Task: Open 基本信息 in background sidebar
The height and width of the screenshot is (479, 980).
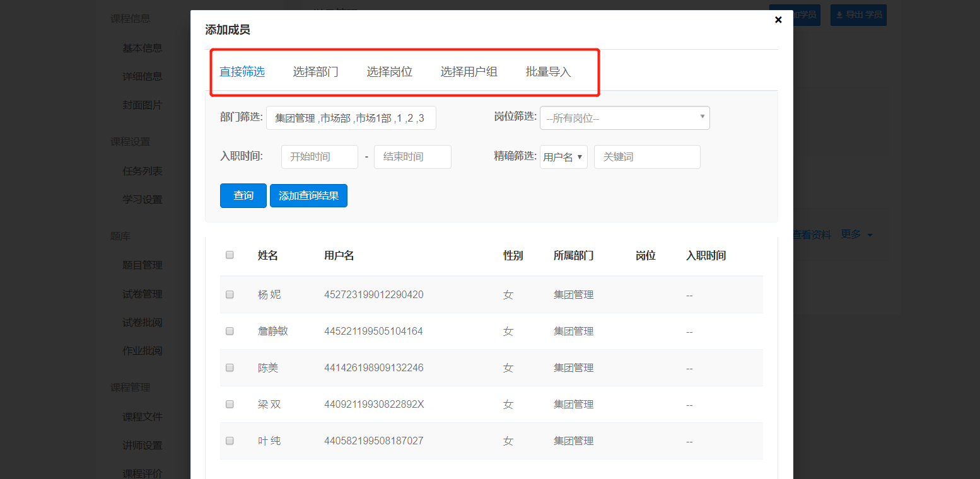Action: click(143, 47)
